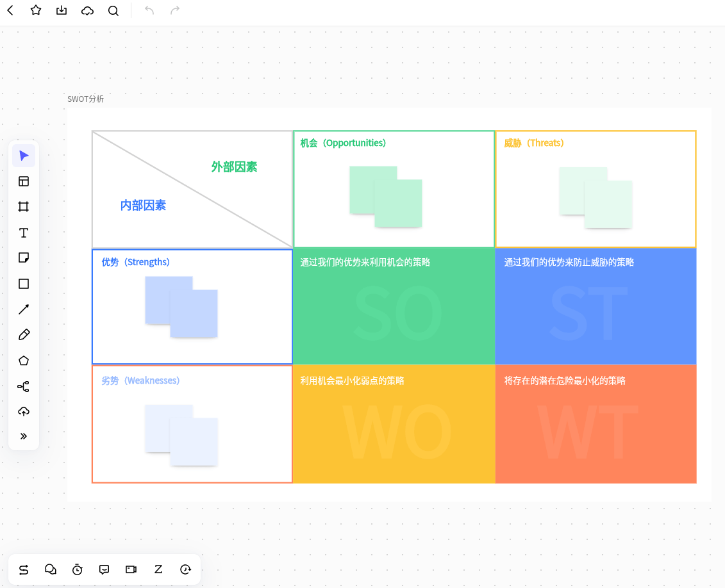725x588 pixels.
Task: Click the download/export icon
Action: 62,10
